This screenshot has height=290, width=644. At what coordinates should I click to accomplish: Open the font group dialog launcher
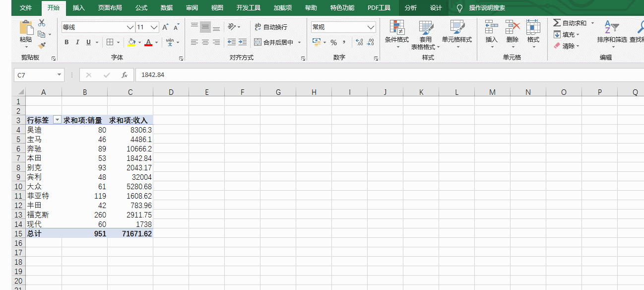tap(181, 58)
